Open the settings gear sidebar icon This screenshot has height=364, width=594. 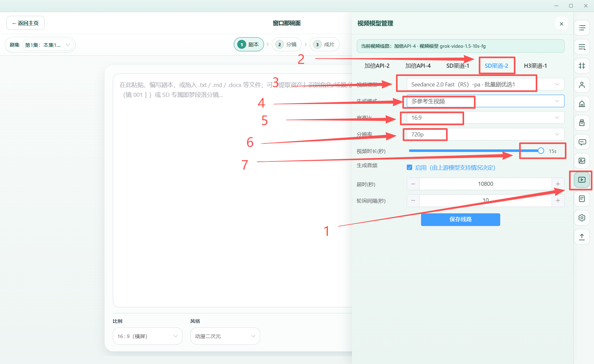coord(582,218)
